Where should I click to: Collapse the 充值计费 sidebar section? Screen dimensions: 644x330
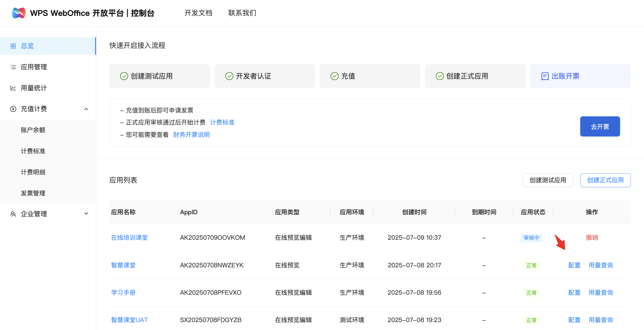coord(86,109)
